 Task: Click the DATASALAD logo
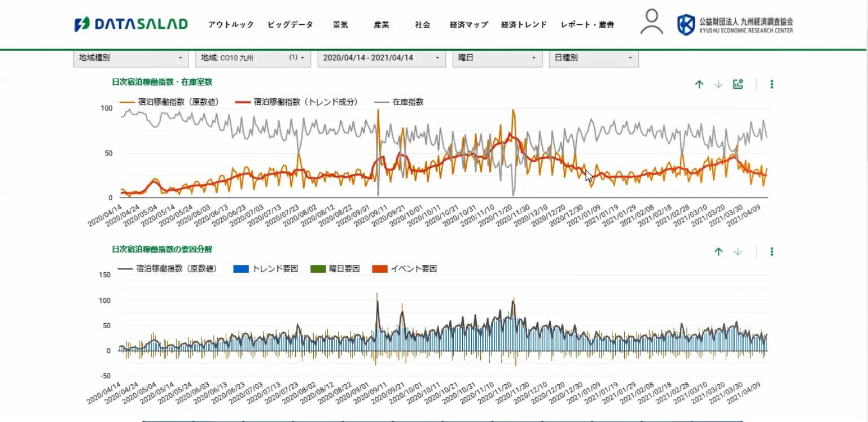click(131, 24)
